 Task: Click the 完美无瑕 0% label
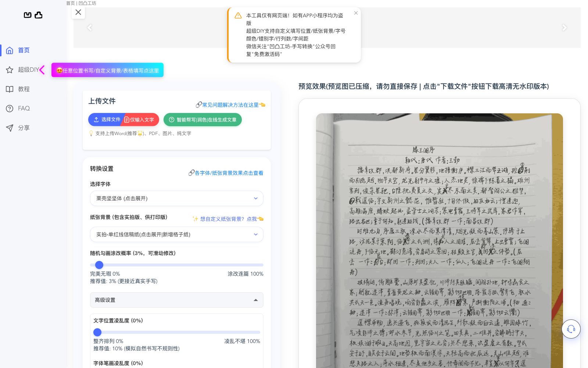(105, 274)
